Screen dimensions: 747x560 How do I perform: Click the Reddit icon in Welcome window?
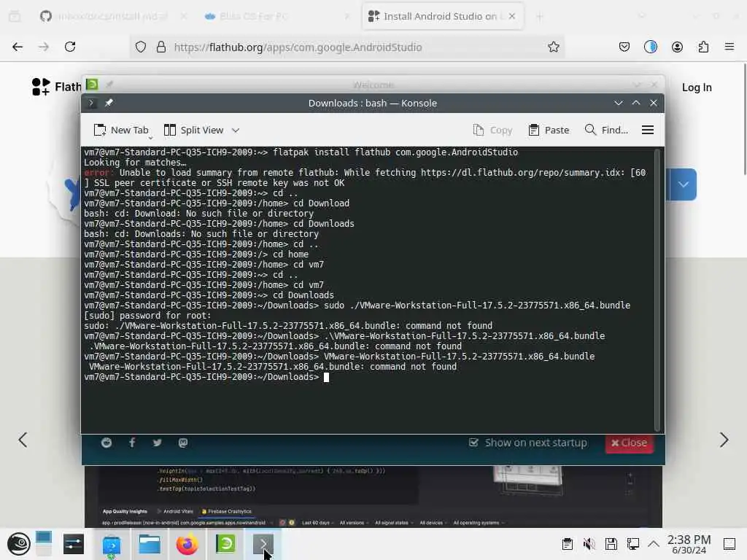[107, 443]
